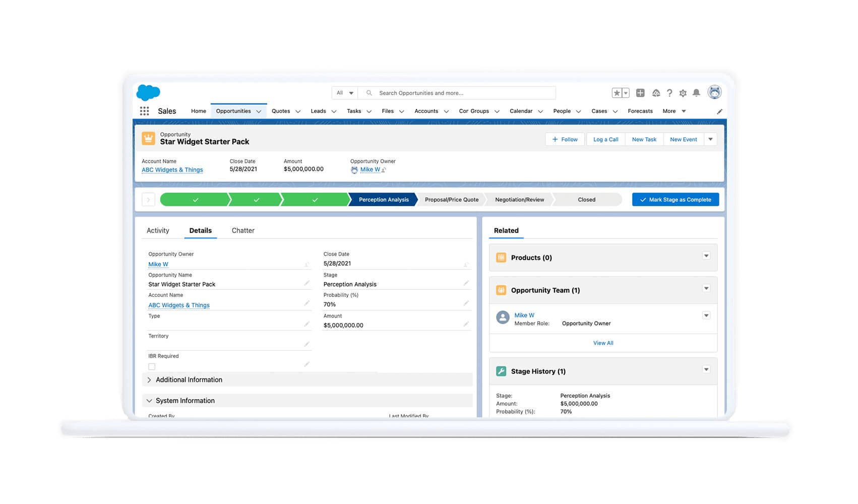Click the New Task button
The image size is (858, 504).
644,139
